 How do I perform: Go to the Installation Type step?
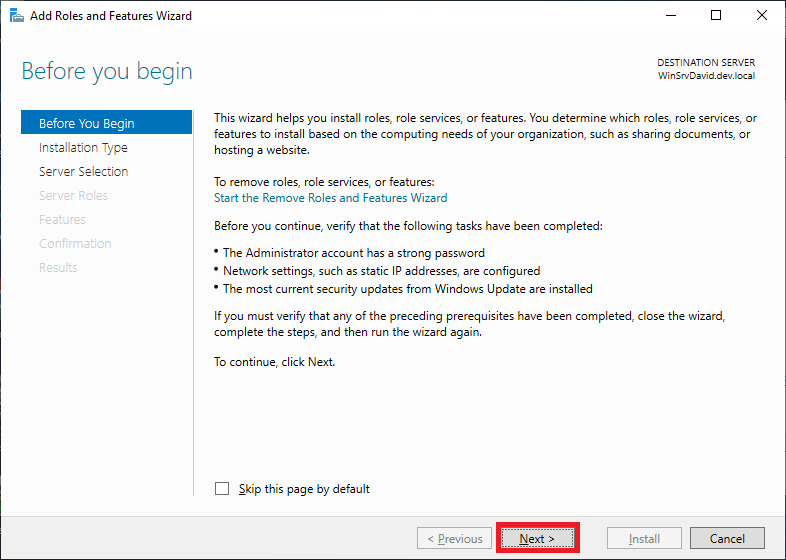[83, 147]
